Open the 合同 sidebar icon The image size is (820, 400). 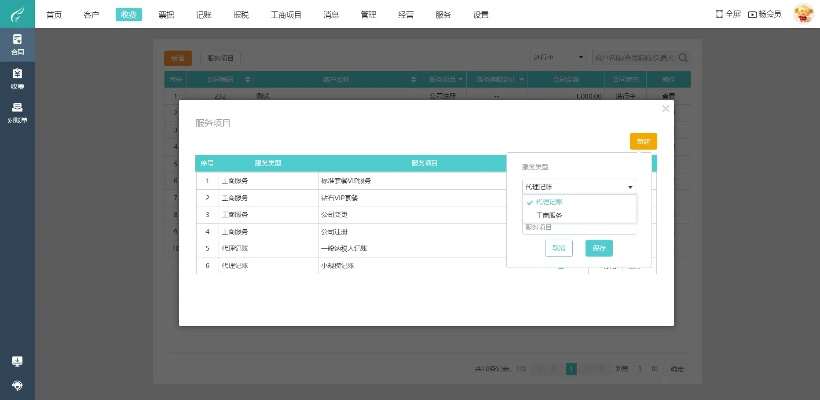(x=17, y=44)
